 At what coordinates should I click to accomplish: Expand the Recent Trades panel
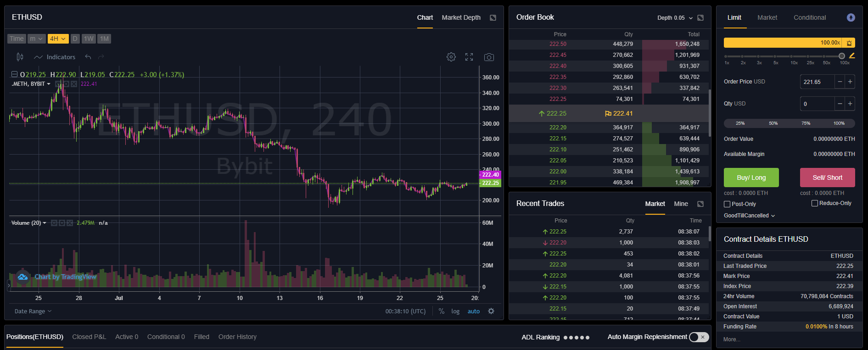click(x=700, y=204)
